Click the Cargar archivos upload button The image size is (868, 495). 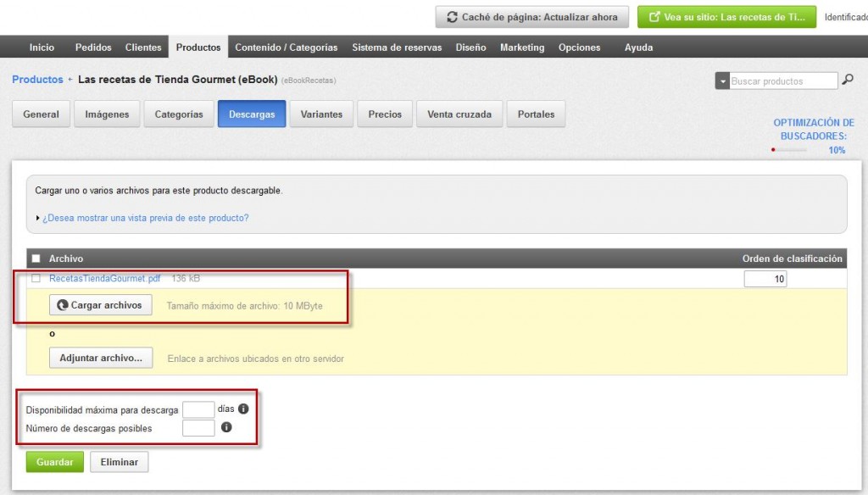[x=100, y=305]
